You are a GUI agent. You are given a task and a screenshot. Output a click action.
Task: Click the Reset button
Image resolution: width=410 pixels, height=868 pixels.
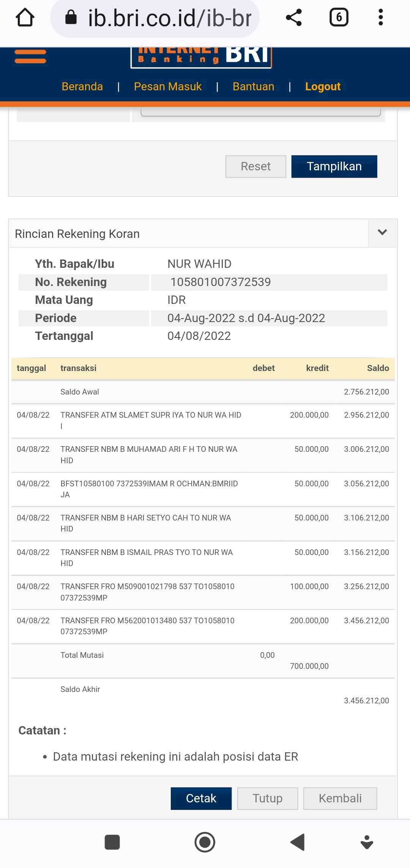(x=255, y=167)
